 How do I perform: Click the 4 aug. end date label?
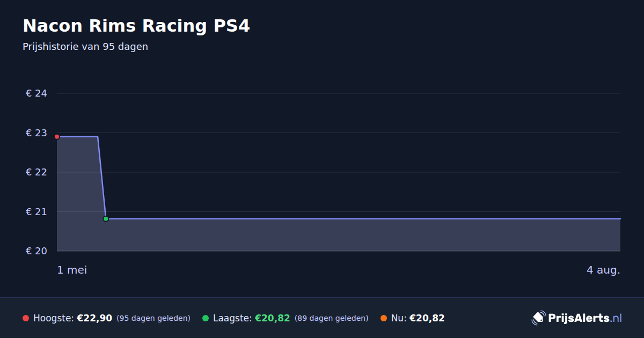pos(603,270)
